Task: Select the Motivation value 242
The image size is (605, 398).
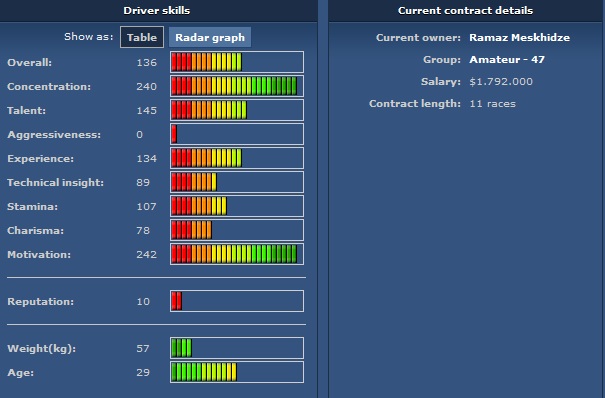Action: [x=147, y=255]
